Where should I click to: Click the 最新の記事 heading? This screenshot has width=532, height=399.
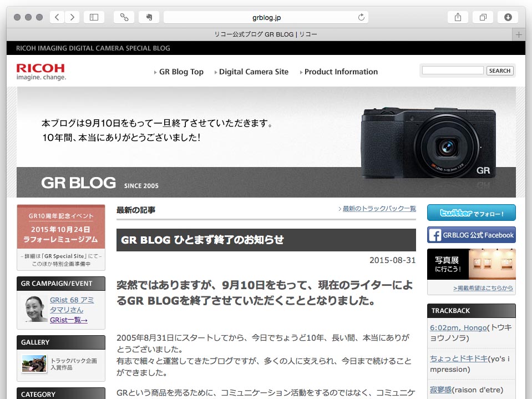[x=136, y=210]
